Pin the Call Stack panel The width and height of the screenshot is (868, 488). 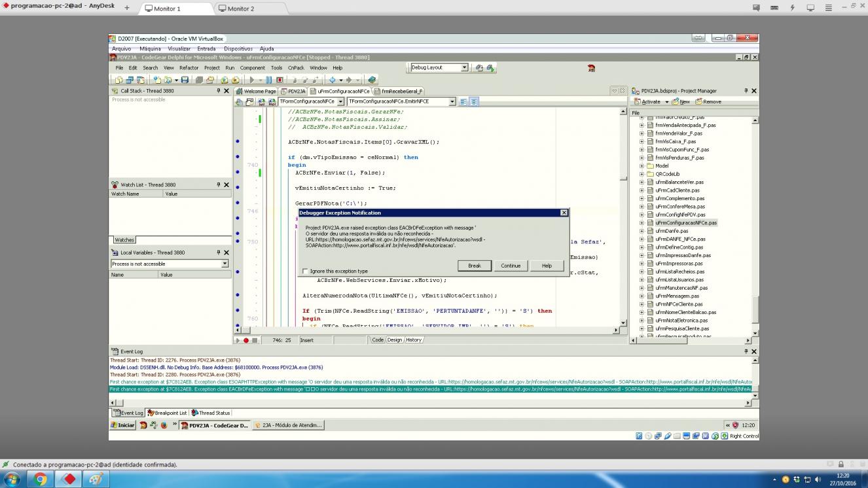tap(219, 91)
